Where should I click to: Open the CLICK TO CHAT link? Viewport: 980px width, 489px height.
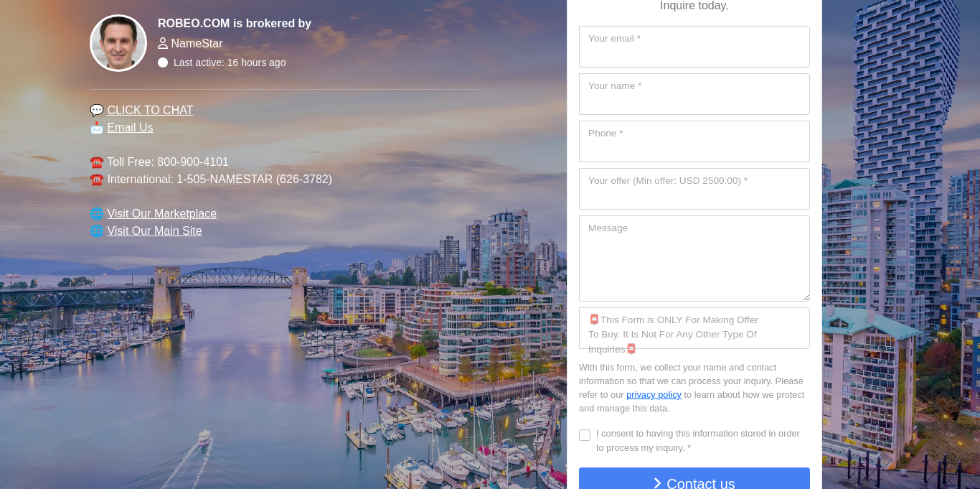[150, 110]
